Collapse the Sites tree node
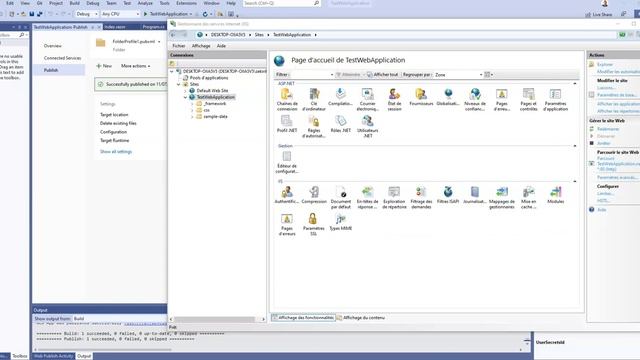This screenshot has height=360, width=640. point(179,84)
